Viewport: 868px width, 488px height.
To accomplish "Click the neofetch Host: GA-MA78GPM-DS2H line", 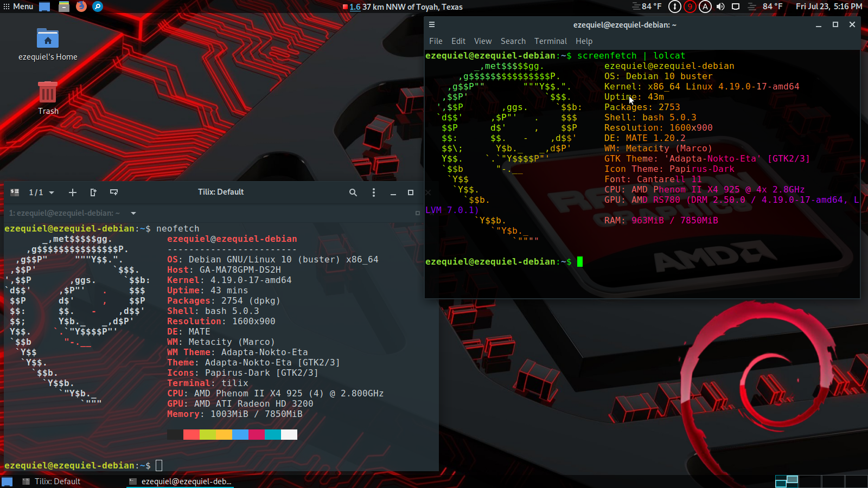I will coord(224,270).
